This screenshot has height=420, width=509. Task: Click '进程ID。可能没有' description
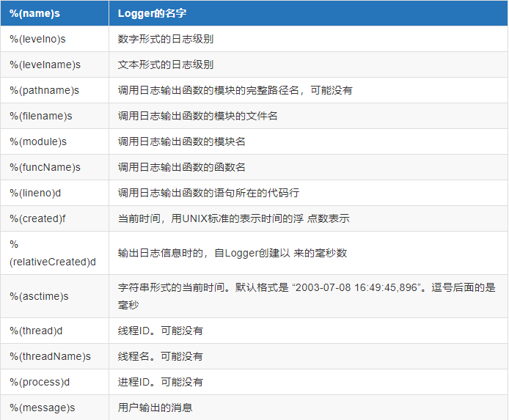(161, 382)
